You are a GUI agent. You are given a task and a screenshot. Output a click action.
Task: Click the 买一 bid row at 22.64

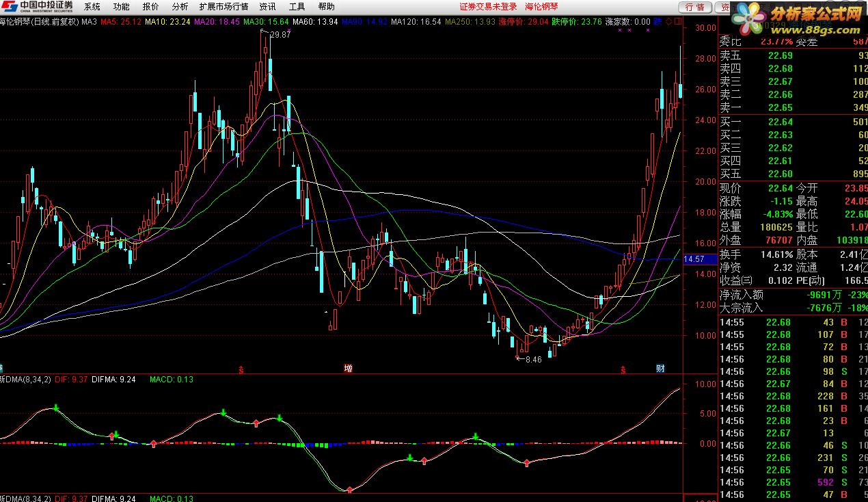click(793, 122)
